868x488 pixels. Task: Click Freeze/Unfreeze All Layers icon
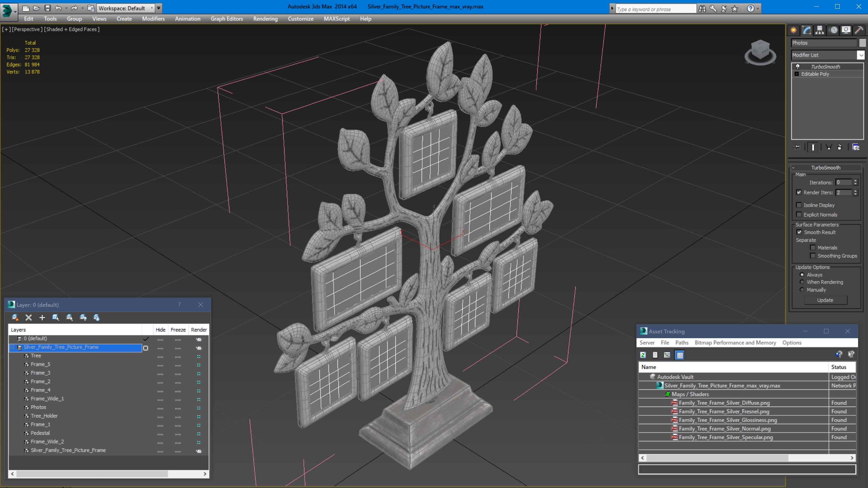point(96,317)
